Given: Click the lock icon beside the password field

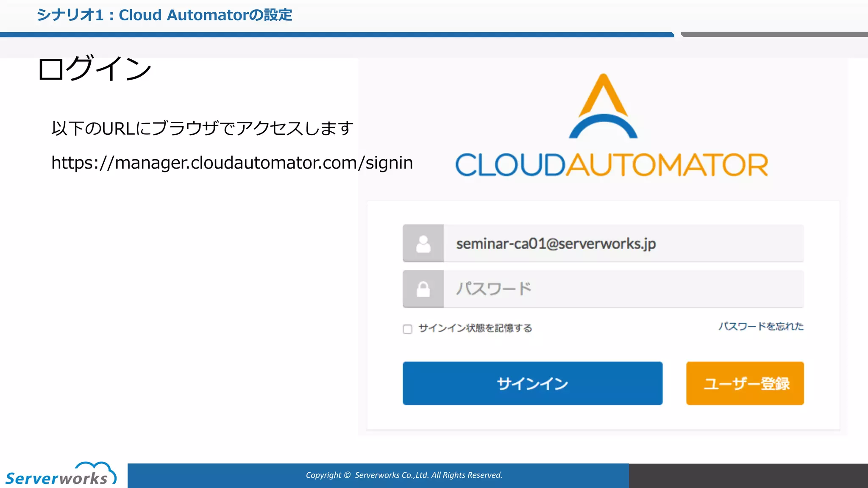Looking at the screenshot, I should click(x=423, y=289).
